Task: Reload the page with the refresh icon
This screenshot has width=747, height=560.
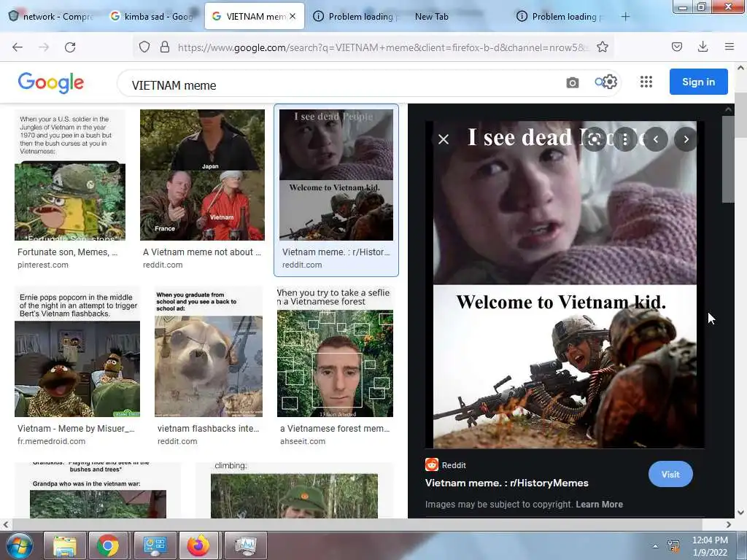Action: [x=70, y=47]
